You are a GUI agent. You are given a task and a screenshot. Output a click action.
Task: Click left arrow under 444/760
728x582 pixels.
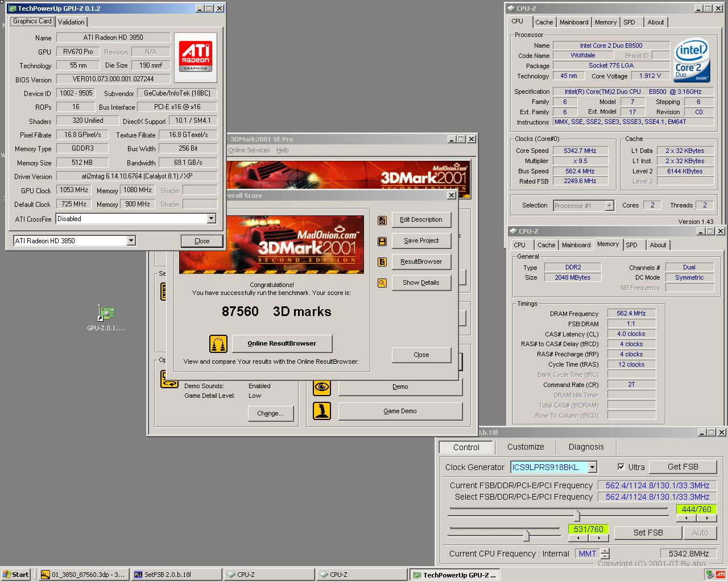pyautogui.click(x=687, y=518)
